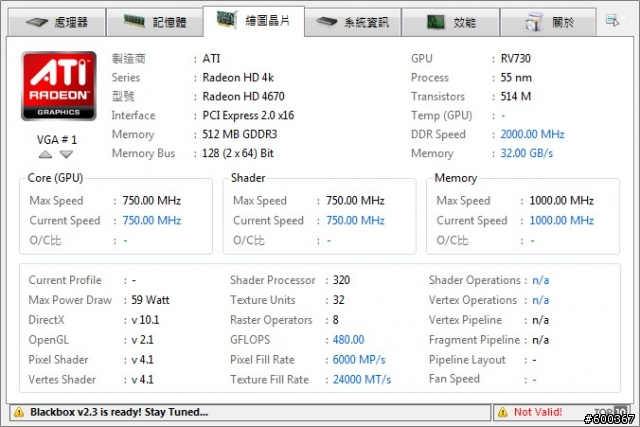Viewport: 640px width, 427px height.
Task: Click the Temp (GPU) label
Action: tap(442, 116)
